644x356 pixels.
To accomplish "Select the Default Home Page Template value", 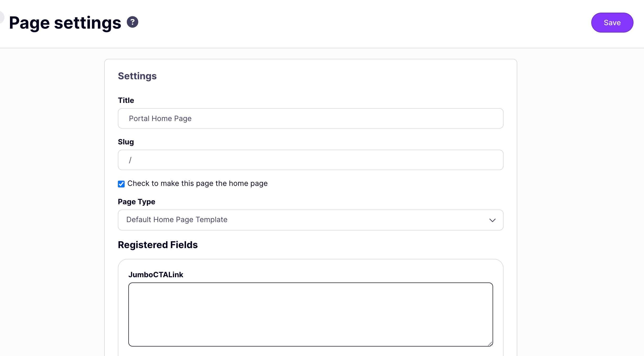I will [x=176, y=220].
